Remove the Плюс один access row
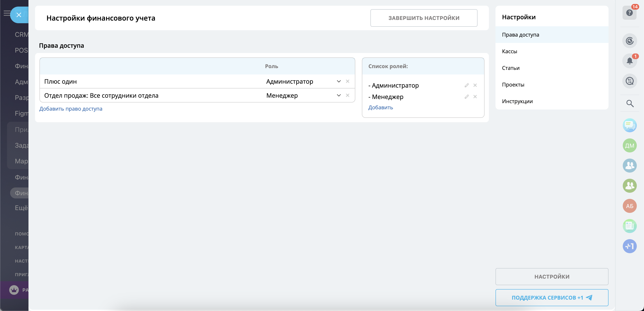Screen dimensions: 644x311 coord(347,81)
